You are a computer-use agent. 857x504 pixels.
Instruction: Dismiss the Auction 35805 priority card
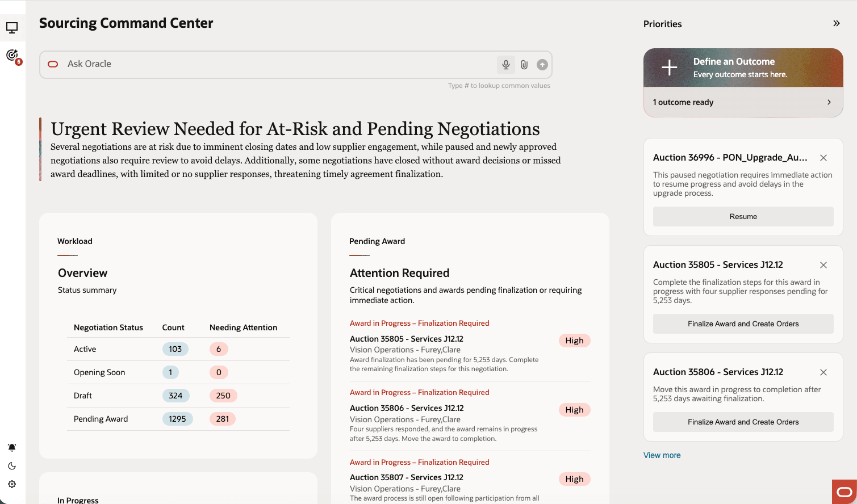pos(823,265)
